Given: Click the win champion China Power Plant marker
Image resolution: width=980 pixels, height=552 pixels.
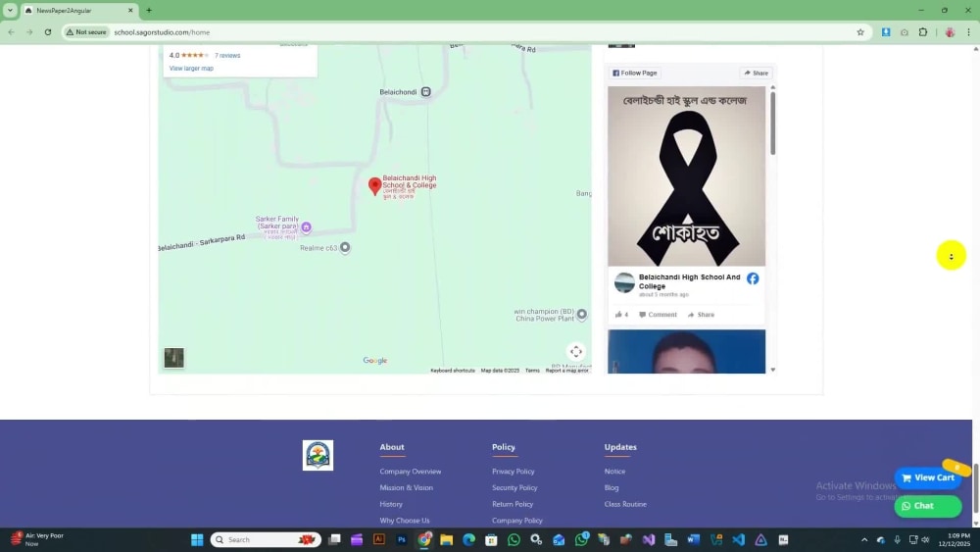Looking at the screenshot, I should 581,314.
